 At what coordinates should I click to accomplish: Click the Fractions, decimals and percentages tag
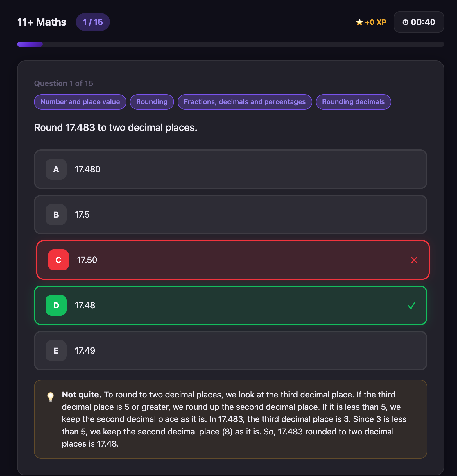tap(245, 102)
